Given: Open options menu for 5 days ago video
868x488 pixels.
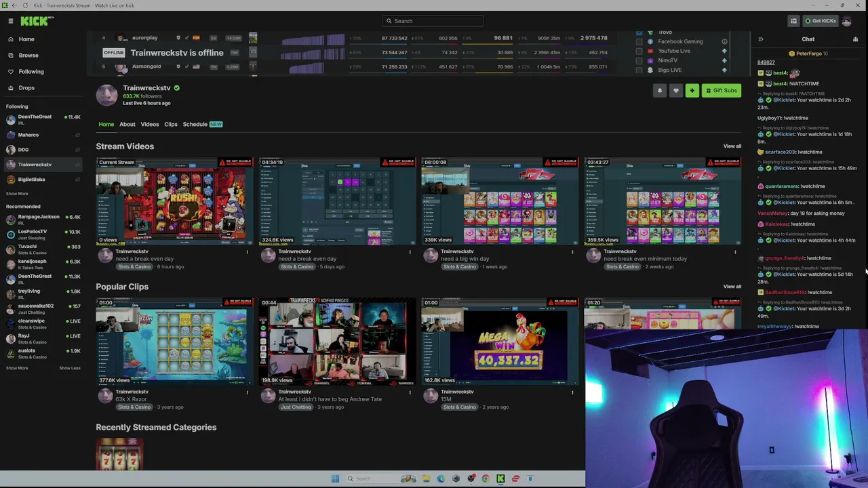Looking at the screenshot, I should (410, 252).
